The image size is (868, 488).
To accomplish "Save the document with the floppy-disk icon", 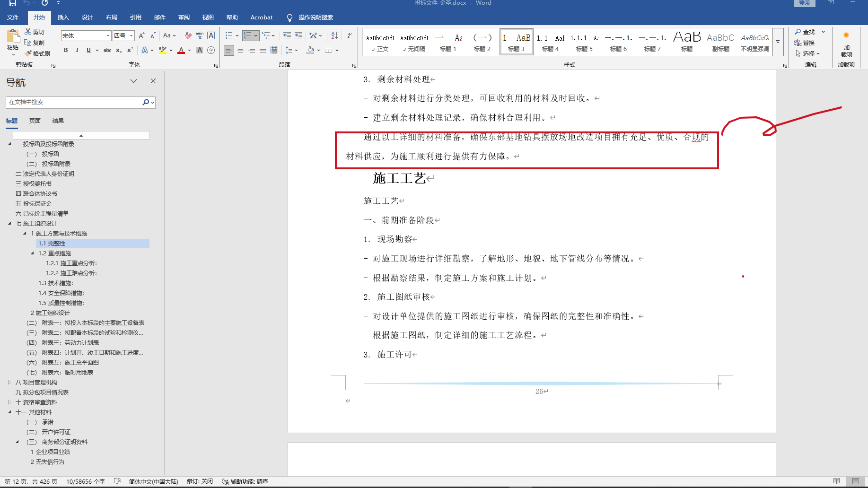I will pyautogui.click(x=13, y=3).
